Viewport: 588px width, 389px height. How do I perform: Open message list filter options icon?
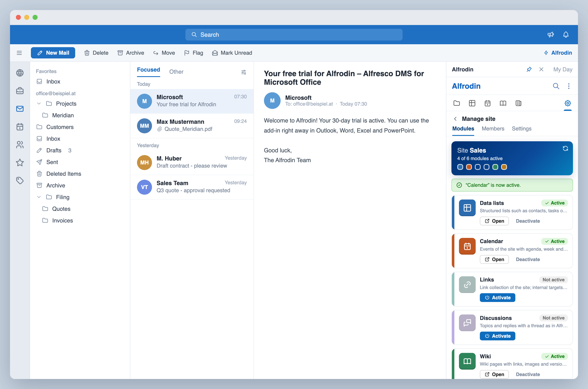pyautogui.click(x=243, y=72)
